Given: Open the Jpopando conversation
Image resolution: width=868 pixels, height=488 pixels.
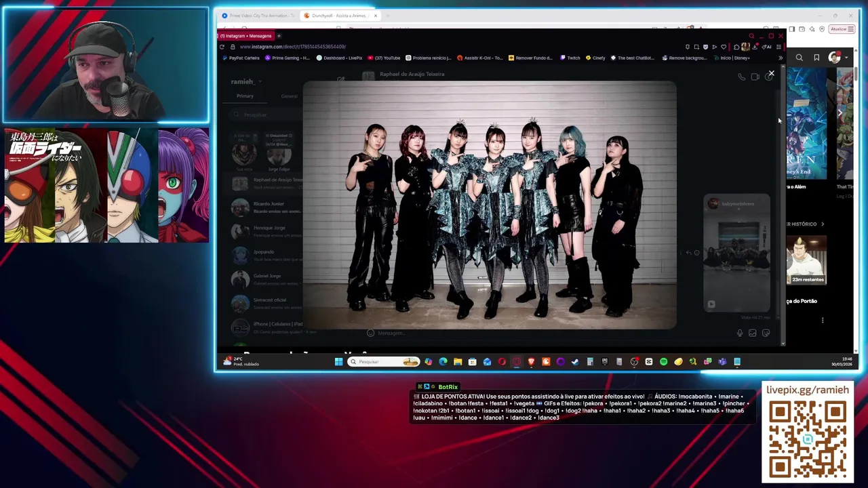Looking at the screenshot, I should (x=264, y=255).
